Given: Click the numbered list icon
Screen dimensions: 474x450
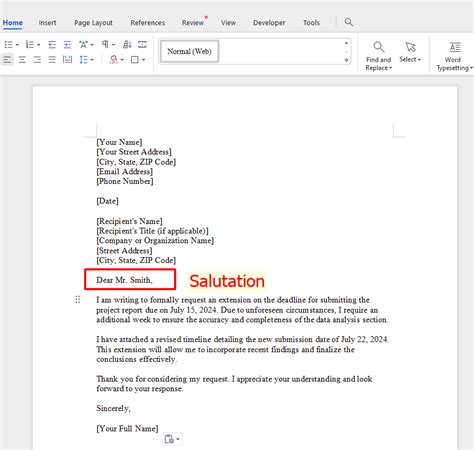Looking at the screenshot, I should 30,44.
